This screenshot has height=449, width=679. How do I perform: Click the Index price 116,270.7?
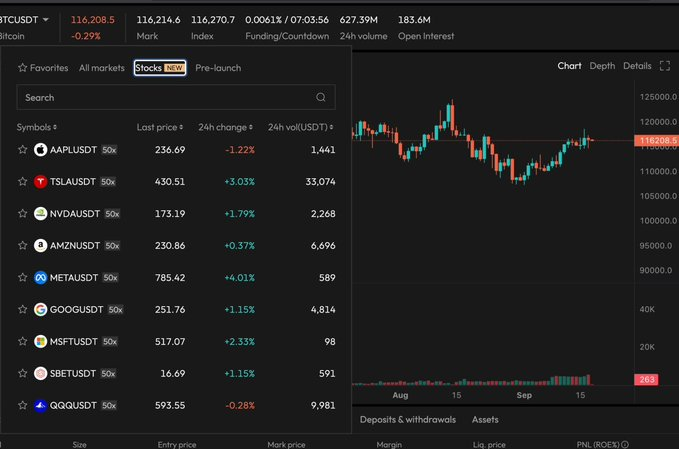(213, 20)
